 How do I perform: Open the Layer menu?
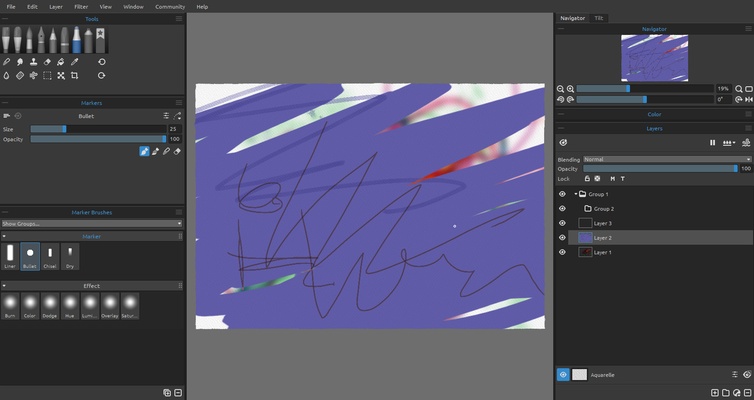[x=56, y=7]
